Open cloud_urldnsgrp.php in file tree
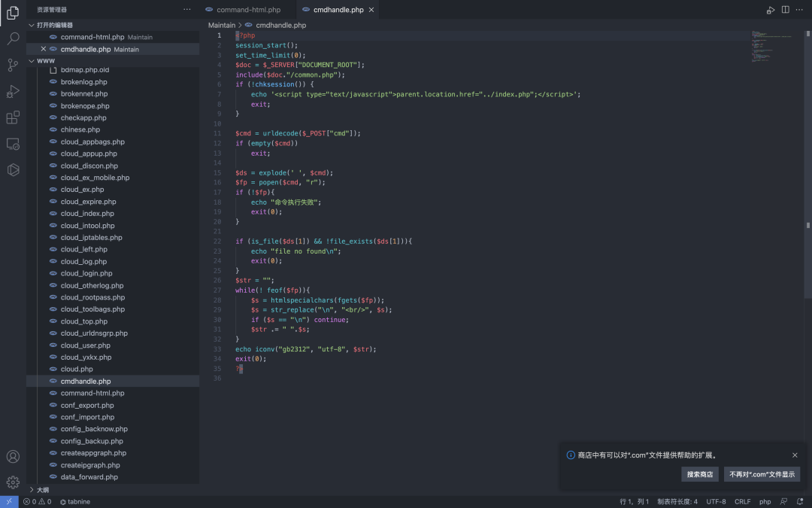Viewport: 812px width, 508px height. pos(113,333)
